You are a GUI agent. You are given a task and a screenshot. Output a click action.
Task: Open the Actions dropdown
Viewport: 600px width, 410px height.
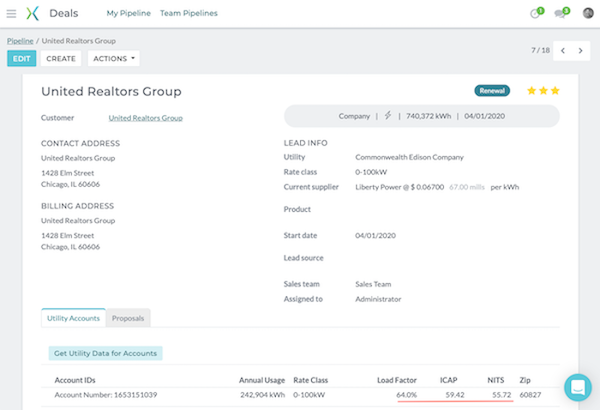(114, 59)
